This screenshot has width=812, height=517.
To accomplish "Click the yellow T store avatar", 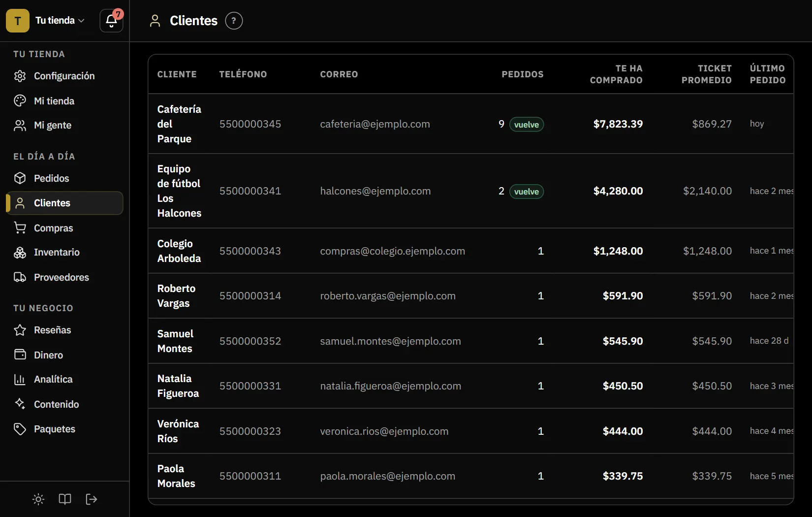I will click(x=18, y=21).
